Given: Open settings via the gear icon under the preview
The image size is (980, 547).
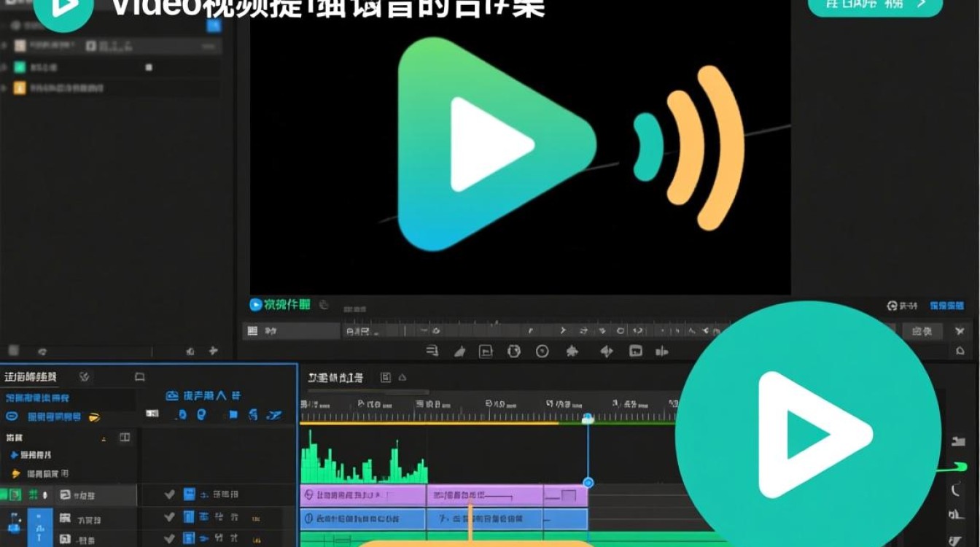Looking at the screenshot, I should pyautogui.click(x=891, y=306).
